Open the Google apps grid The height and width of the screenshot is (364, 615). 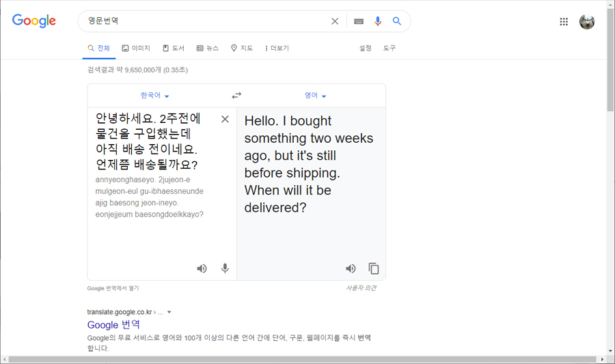point(564,22)
